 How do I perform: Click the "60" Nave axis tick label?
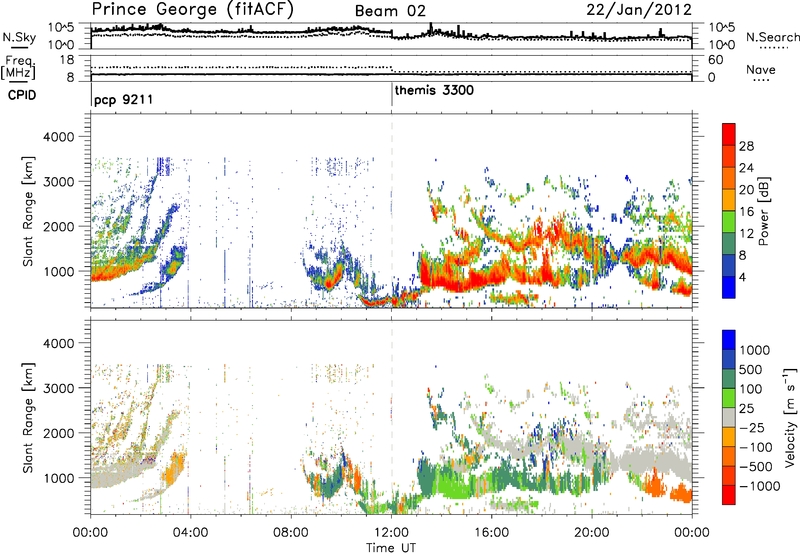coord(715,60)
